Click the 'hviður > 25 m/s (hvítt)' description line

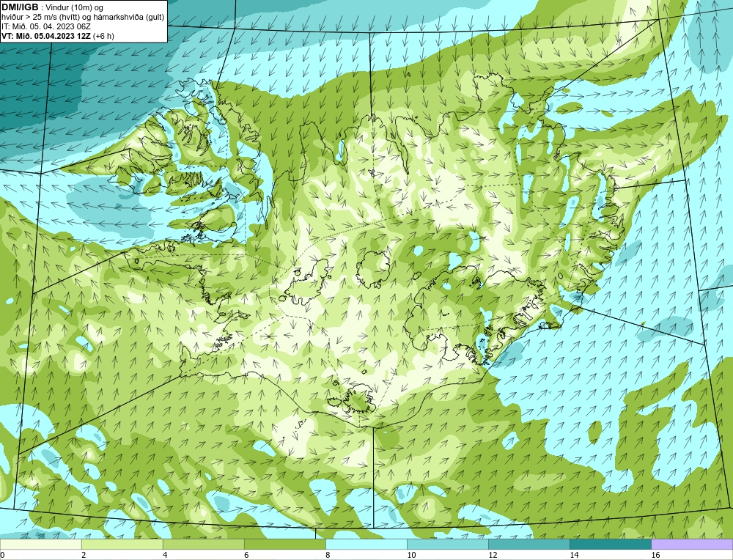(83, 17)
